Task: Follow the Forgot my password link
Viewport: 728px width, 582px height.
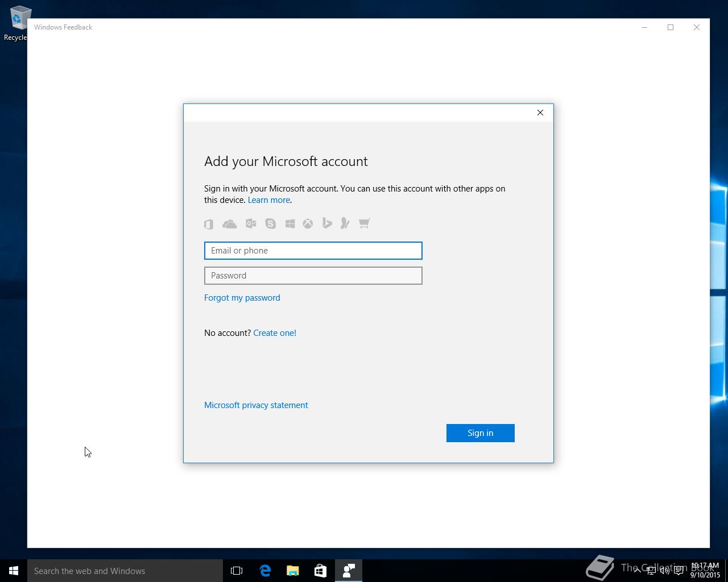Action: pos(242,298)
